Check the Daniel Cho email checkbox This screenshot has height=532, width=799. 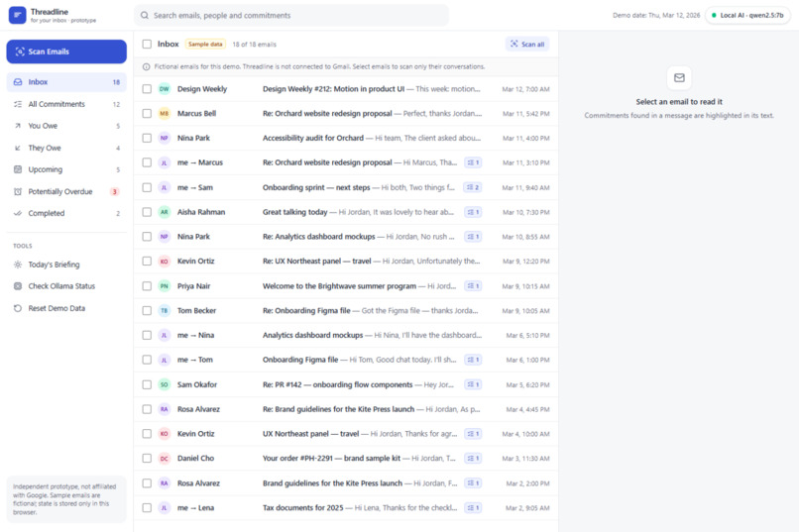point(147,459)
